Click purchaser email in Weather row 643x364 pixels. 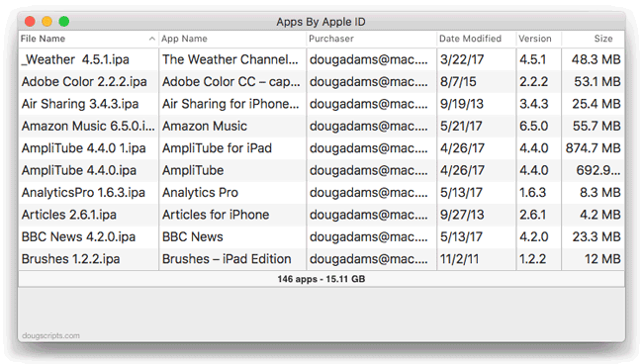click(369, 59)
